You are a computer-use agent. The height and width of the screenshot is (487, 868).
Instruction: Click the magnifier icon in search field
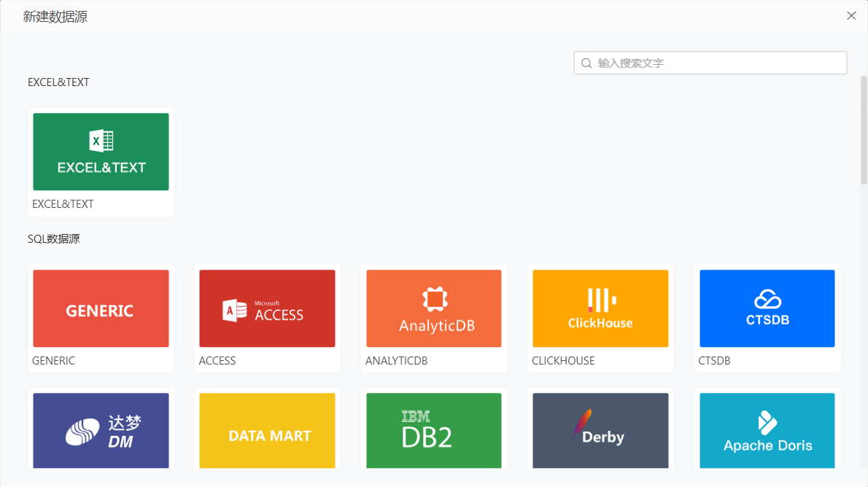[x=586, y=63]
